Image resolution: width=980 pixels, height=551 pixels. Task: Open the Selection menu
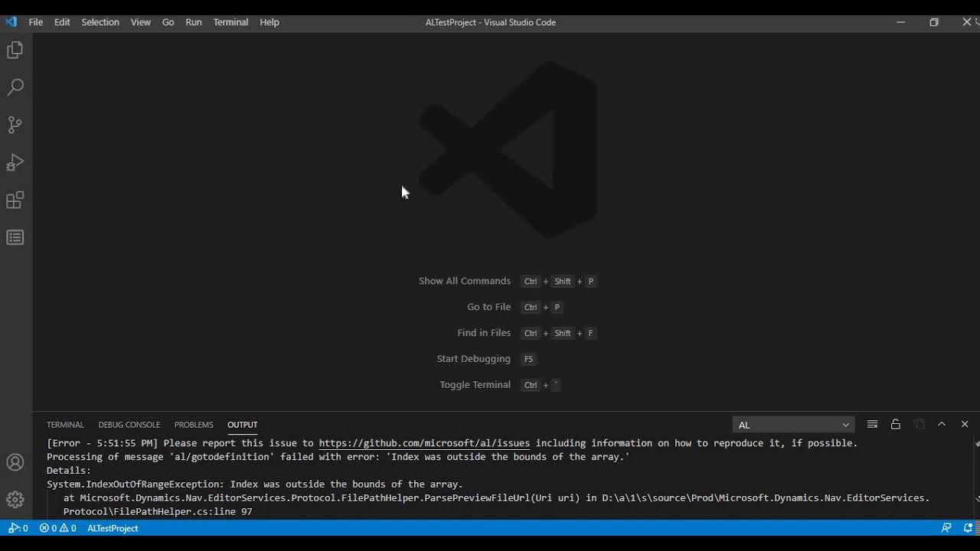coord(100,22)
